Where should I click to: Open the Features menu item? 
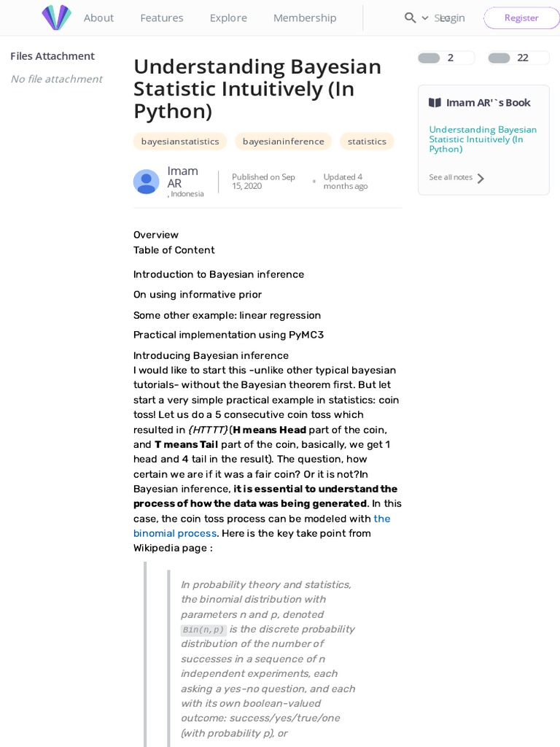click(162, 18)
